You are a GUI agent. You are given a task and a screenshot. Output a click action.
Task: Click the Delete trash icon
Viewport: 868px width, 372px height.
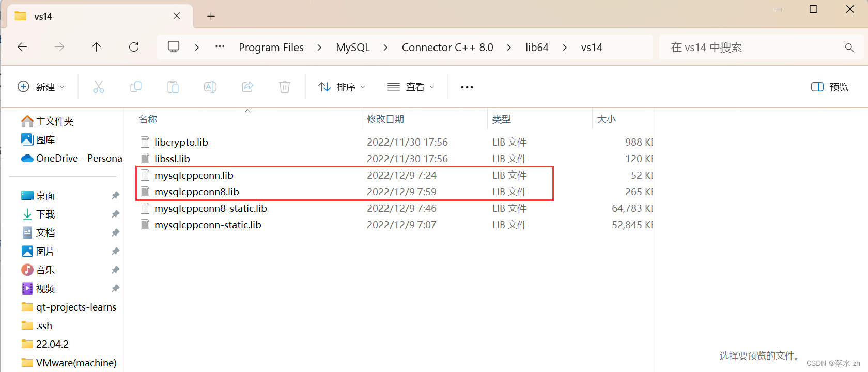coord(285,87)
